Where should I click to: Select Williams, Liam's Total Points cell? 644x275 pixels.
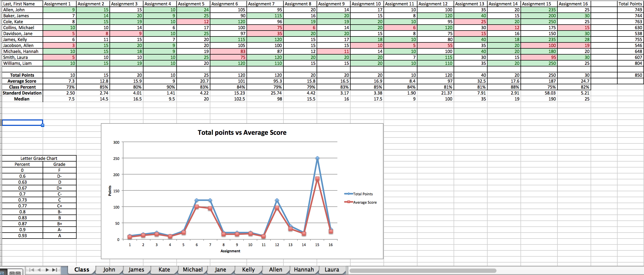(x=630, y=63)
